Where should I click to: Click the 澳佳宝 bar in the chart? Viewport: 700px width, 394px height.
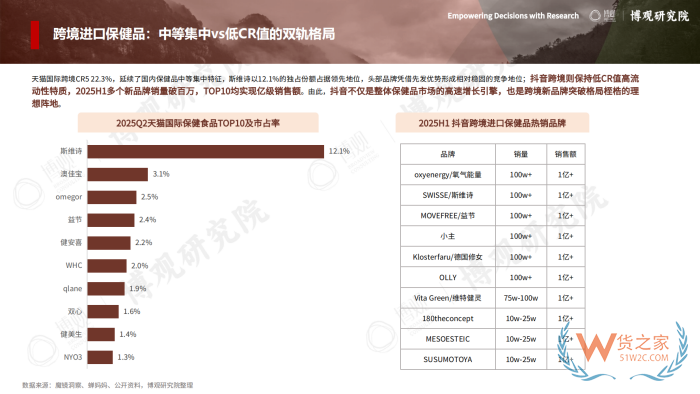click(117, 174)
